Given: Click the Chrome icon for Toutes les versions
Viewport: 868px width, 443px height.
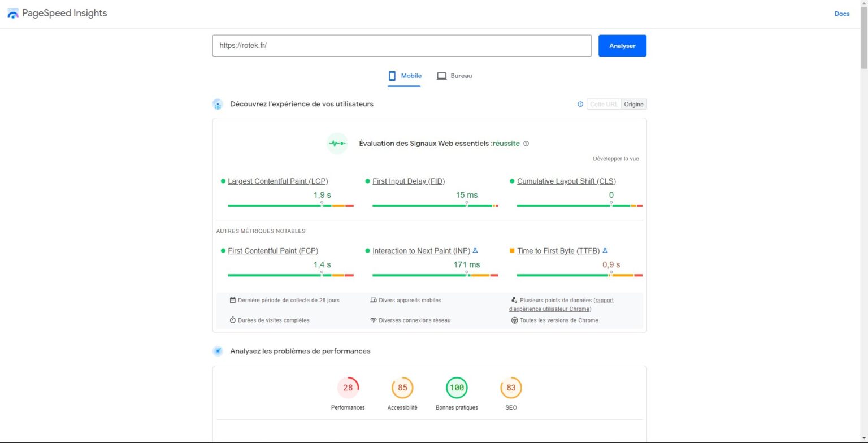Looking at the screenshot, I should (515, 320).
